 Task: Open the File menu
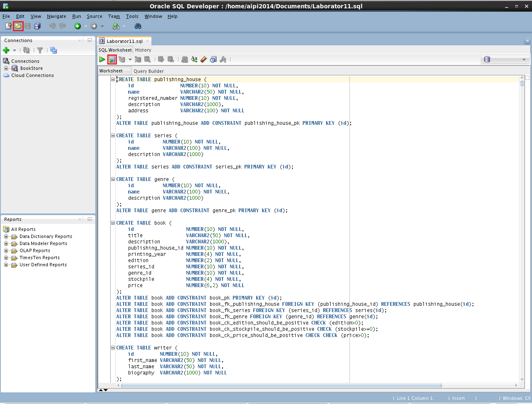tap(6, 16)
